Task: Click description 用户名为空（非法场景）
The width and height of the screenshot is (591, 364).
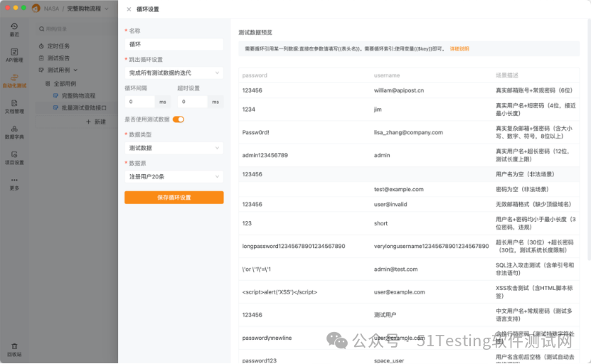Action: click(x=525, y=174)
